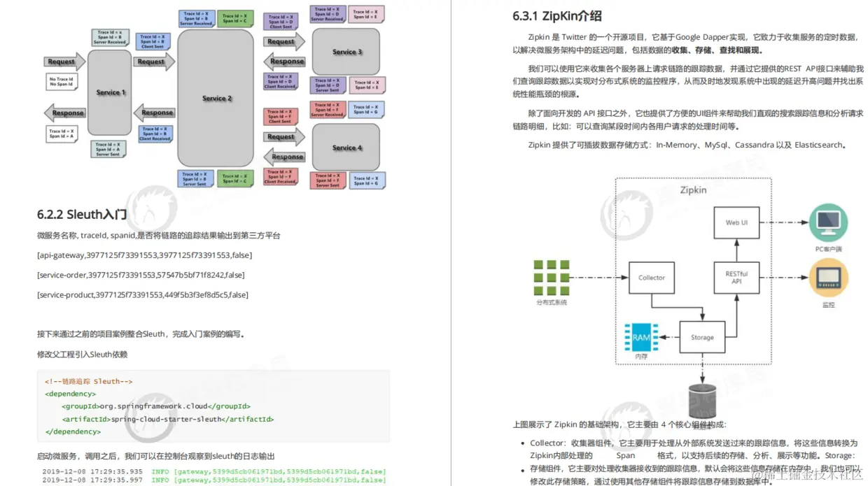Click the '[service-product,3977125f73391553...' log line
The width and height of the screenshot is (868, 486).
(x=143, y=294)
